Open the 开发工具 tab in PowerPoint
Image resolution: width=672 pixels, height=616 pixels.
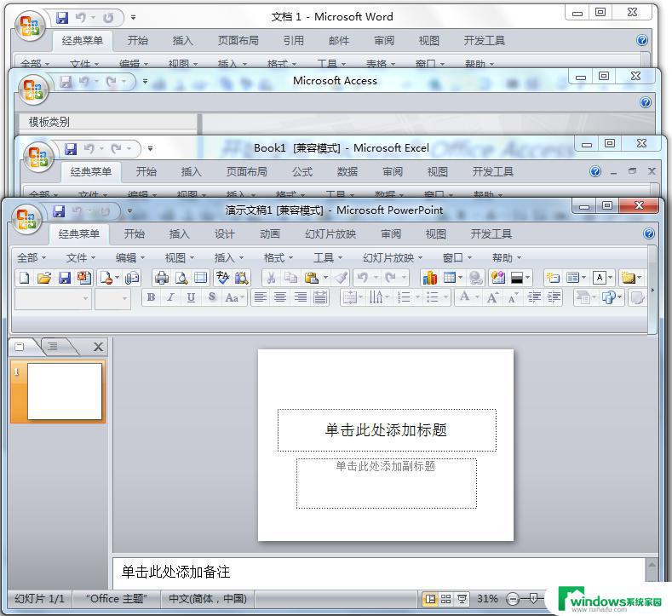pos(491,234)
